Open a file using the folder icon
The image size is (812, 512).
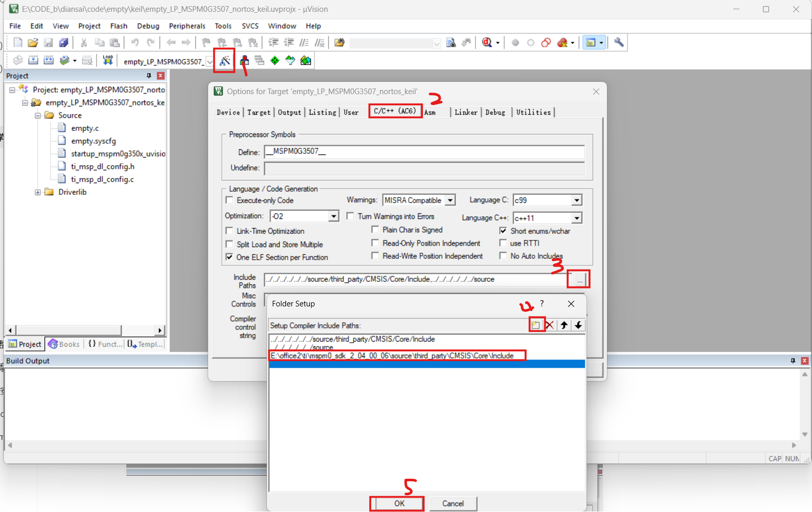[x=33, y=43]
